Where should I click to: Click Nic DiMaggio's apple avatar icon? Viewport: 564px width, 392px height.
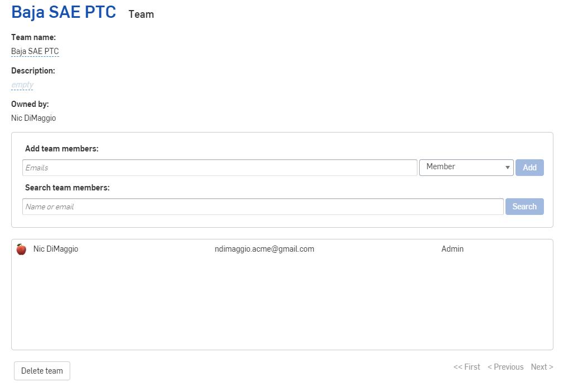click(21, 249)
